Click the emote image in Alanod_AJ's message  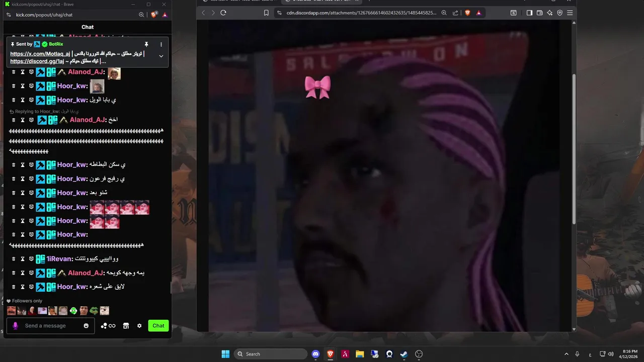114,73
